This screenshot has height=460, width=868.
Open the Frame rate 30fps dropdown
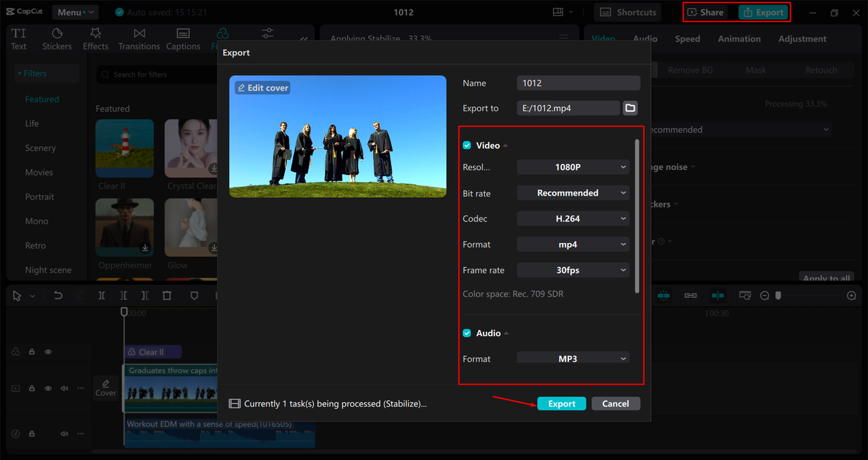pos(573,270)
